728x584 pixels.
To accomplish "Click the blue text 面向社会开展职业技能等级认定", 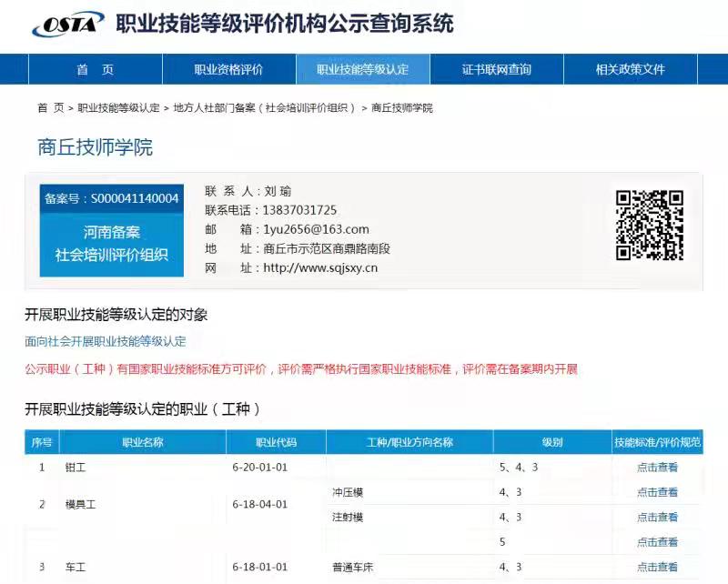I will (106, 342).
